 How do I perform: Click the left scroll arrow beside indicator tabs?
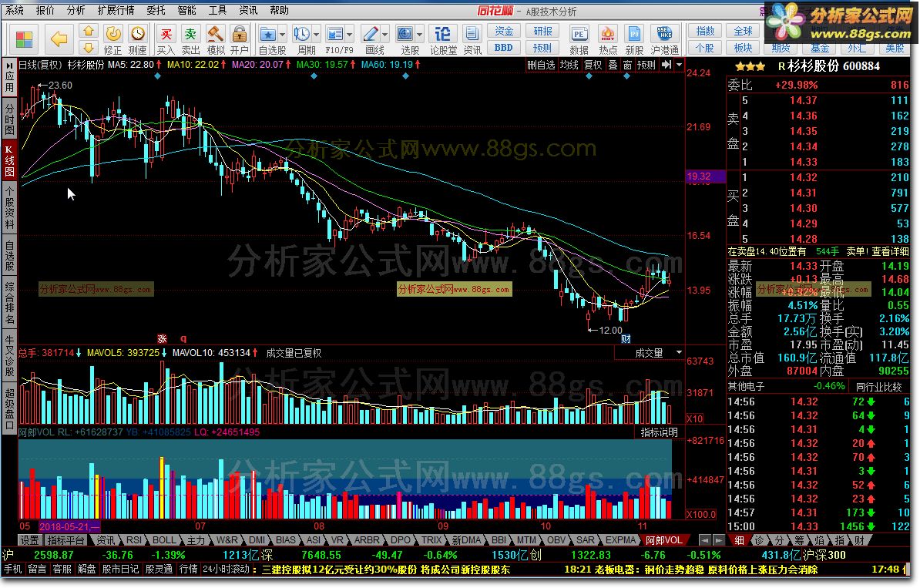(705, 540)
